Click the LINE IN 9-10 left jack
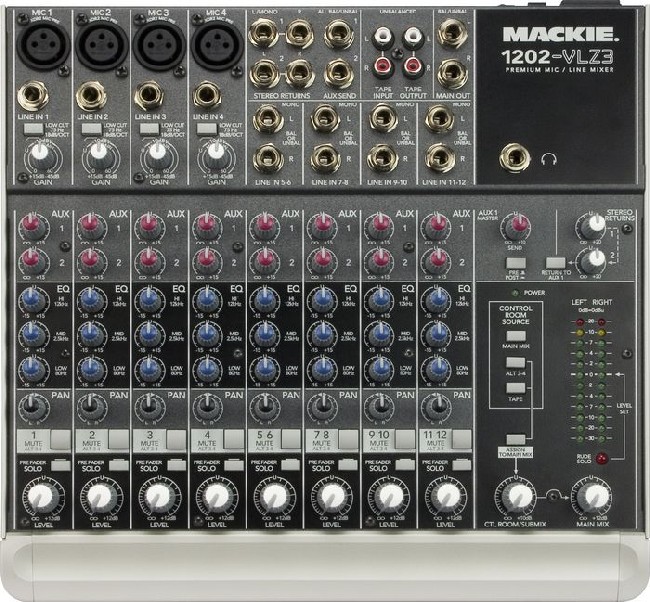650x602 pixels. pyautogui.click(x=382, y=119)
